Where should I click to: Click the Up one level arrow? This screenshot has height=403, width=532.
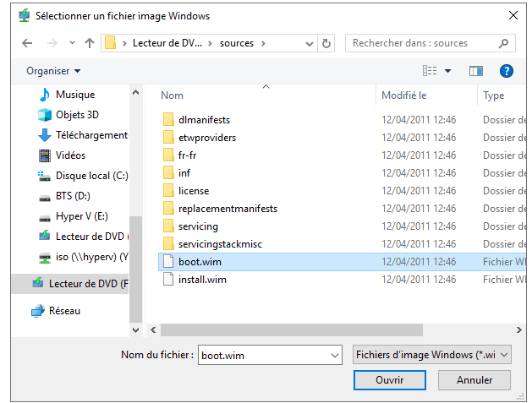coord(90,43)
